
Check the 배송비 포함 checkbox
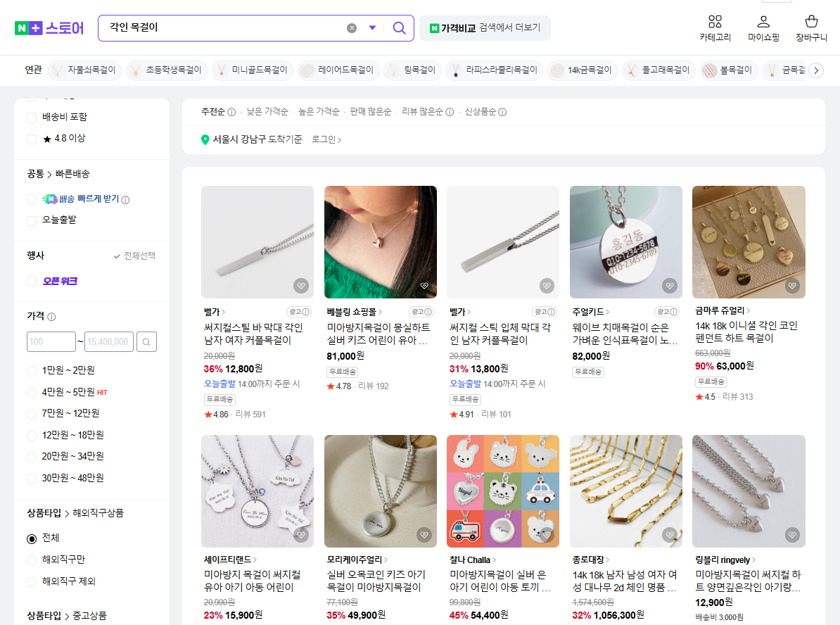pyautogui.click(x=32, y=118)
